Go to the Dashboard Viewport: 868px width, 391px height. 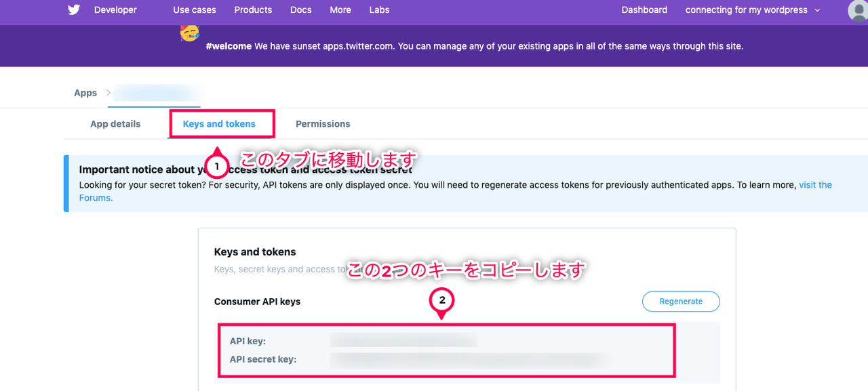pos(644,9)
